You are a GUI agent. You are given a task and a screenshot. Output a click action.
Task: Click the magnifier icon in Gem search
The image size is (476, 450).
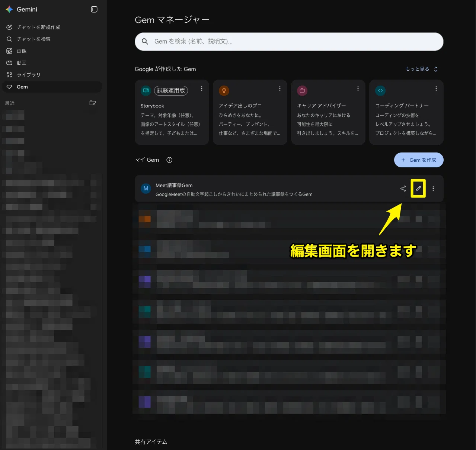(145, 42)
